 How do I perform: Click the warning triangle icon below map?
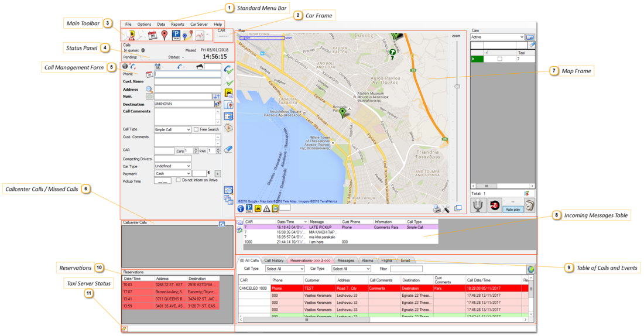point(266,208)
